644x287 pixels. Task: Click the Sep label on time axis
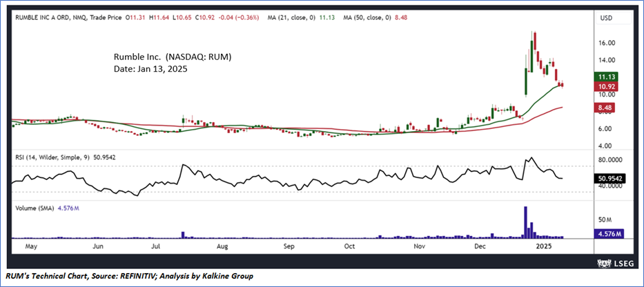[x=289, y=246]
